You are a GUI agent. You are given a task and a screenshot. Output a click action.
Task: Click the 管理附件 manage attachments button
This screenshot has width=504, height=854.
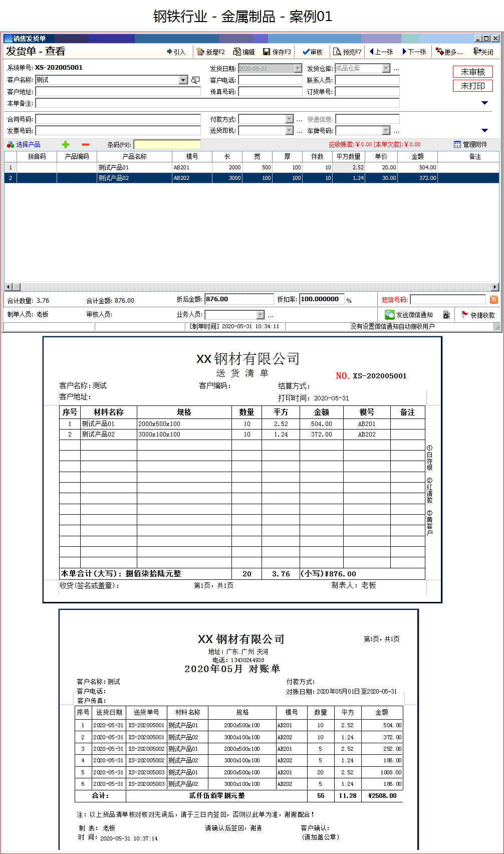[470, 145]
